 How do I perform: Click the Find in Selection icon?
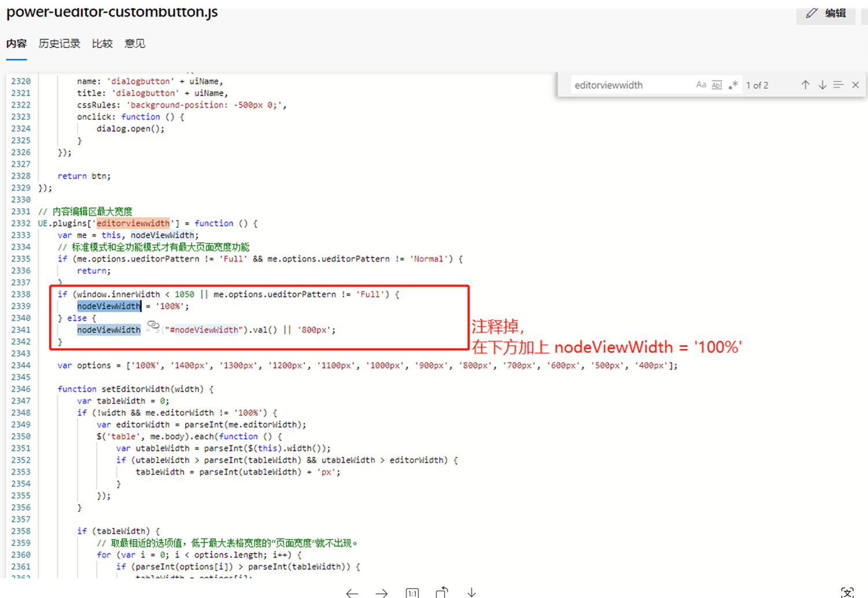[x=838, y=85]
